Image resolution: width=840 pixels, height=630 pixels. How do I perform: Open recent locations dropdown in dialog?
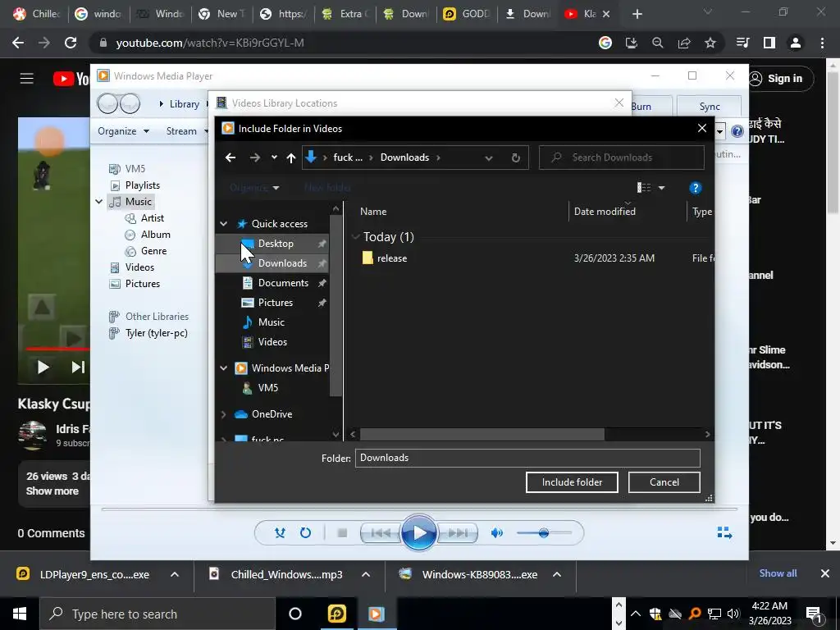click(274, 157)
